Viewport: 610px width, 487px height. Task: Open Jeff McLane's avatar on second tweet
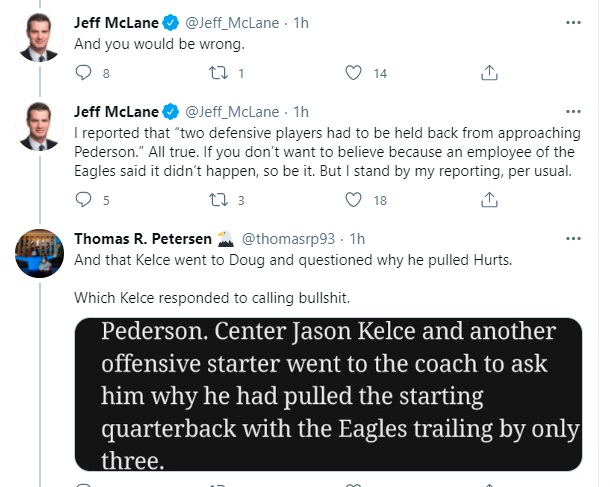tap(41, 127)
